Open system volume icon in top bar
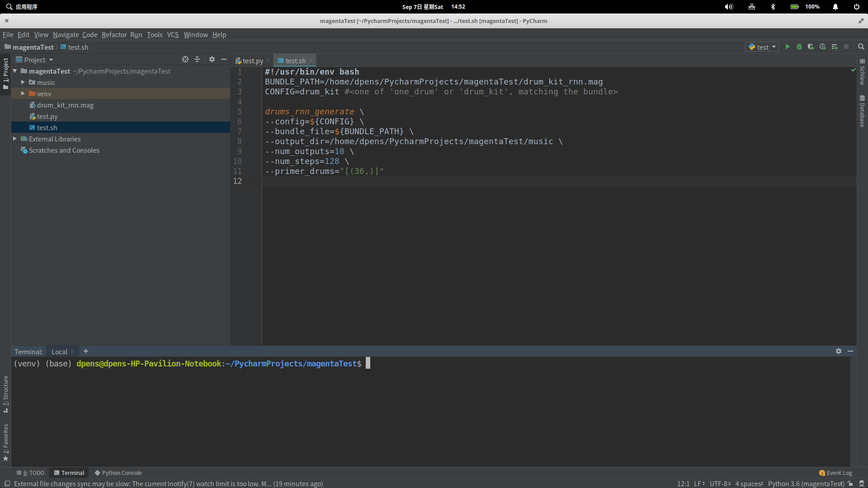Image resolution: width=868 pixels, height=488 pixels. [x=729, y=7]
